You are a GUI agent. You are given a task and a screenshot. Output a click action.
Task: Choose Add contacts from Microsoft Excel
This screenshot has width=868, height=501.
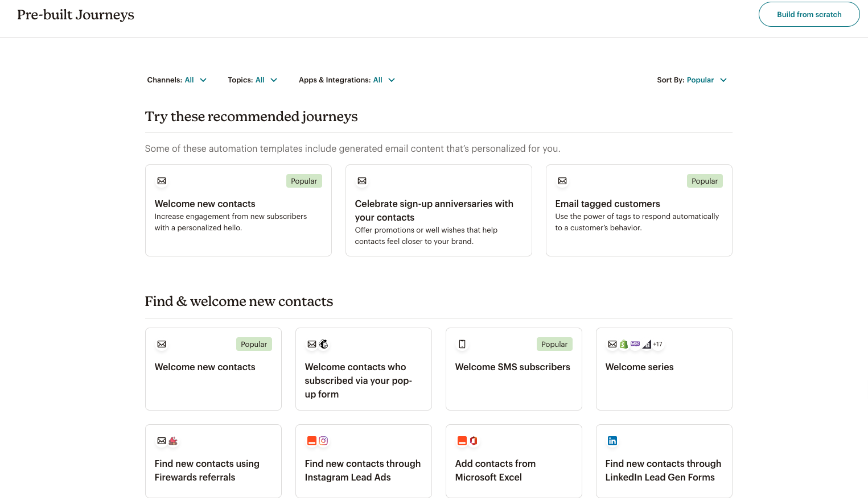click(495, 470)
